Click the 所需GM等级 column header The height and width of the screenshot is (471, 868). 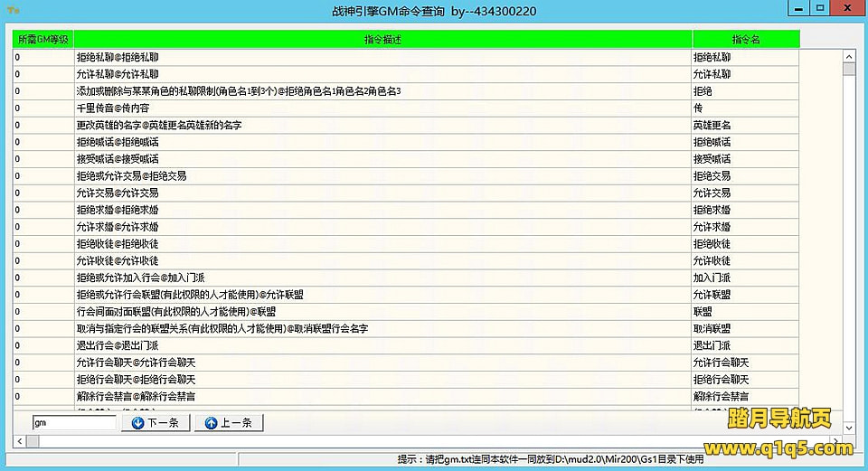point(42,40)
